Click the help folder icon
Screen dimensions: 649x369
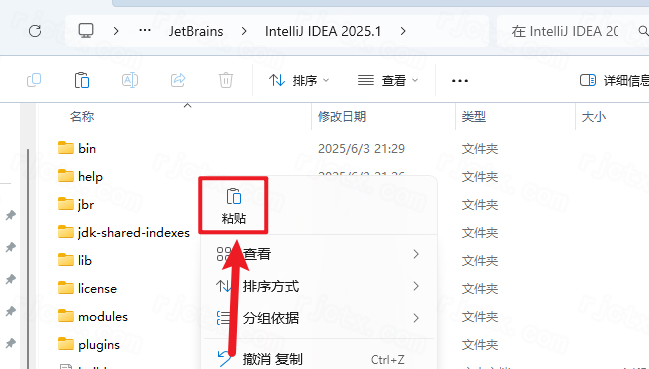coord(66,176)
